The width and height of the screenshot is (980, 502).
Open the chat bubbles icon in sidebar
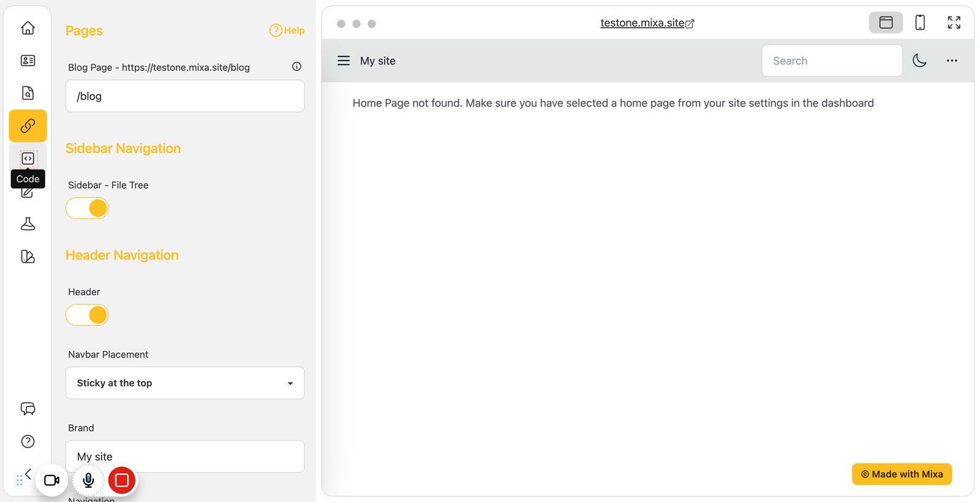coord(28,409)
